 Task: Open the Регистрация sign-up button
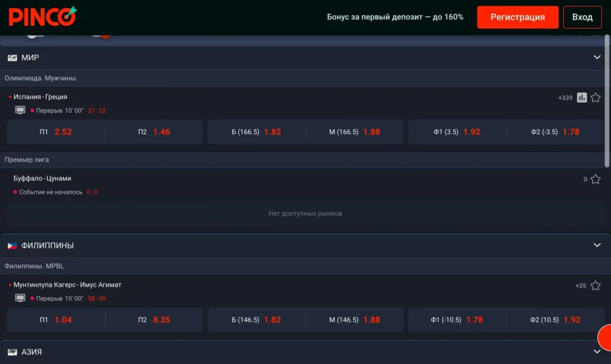(x=517, y=17)
